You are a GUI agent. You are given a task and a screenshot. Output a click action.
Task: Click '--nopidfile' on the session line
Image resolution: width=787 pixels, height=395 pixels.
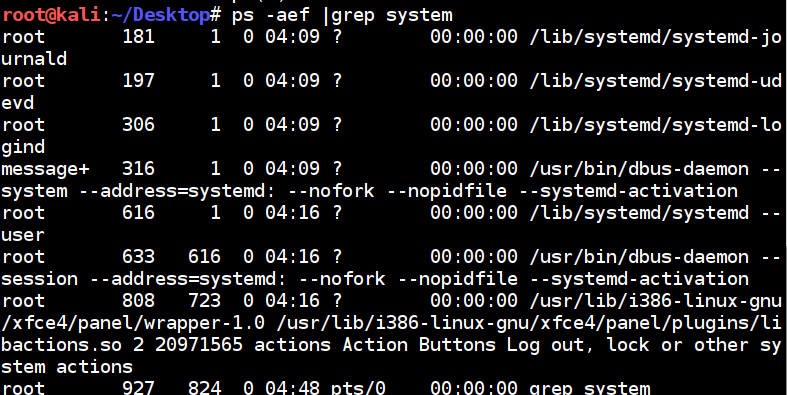(x=457, y=280)
